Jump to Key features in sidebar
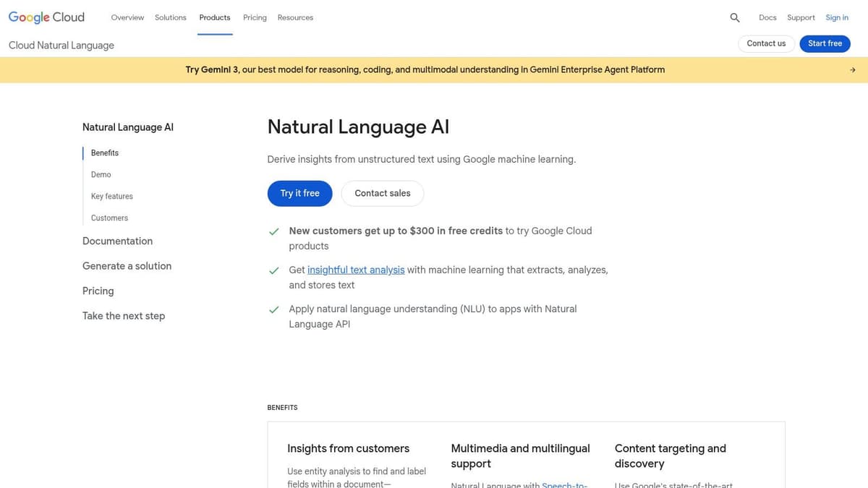868x488 pixels. point(112,196)
